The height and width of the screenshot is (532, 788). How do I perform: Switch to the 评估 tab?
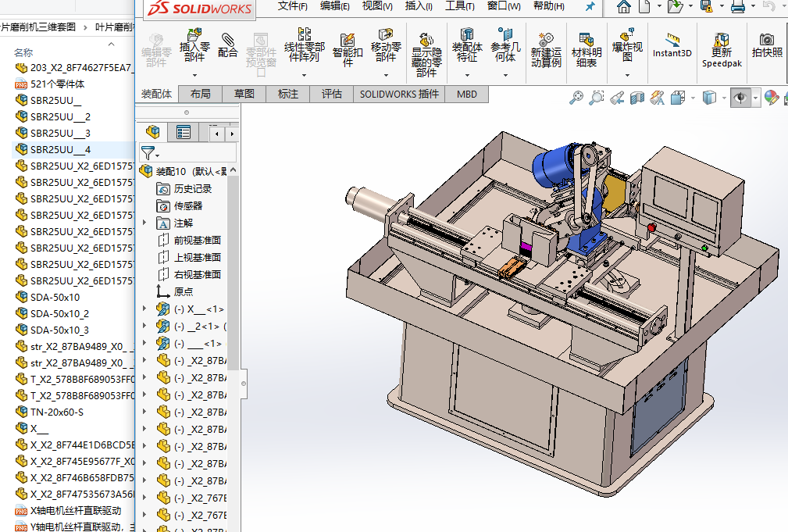(332, 94)
